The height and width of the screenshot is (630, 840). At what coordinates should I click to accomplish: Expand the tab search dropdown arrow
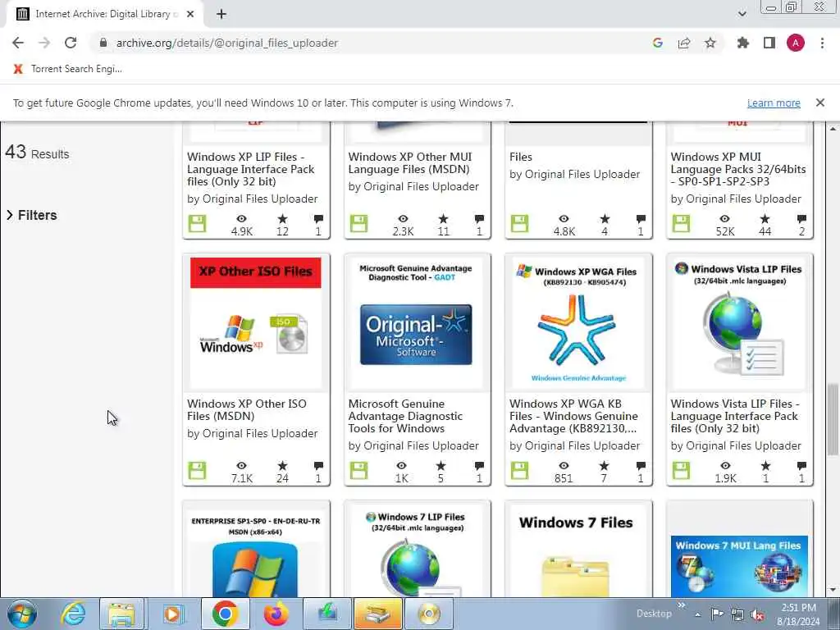[x=742, y=14]
